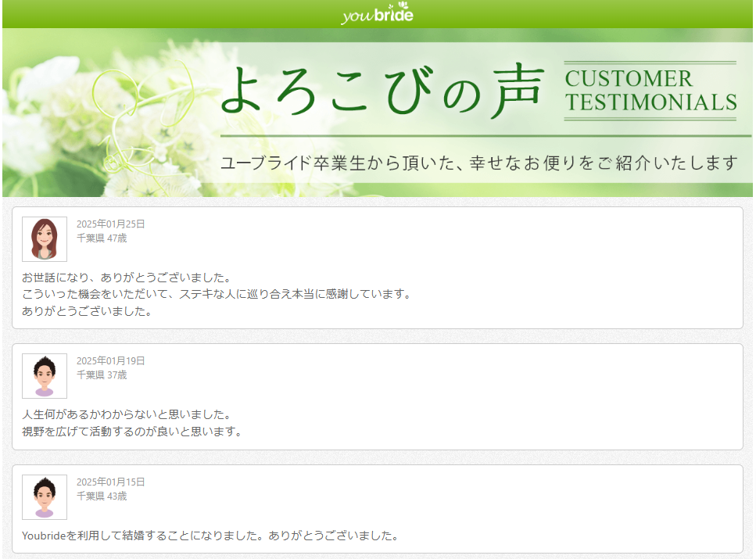Click the Youbrideを利用して結婚 testimonial text
Viewport: 756px width, 559px height.
(211, 536)
